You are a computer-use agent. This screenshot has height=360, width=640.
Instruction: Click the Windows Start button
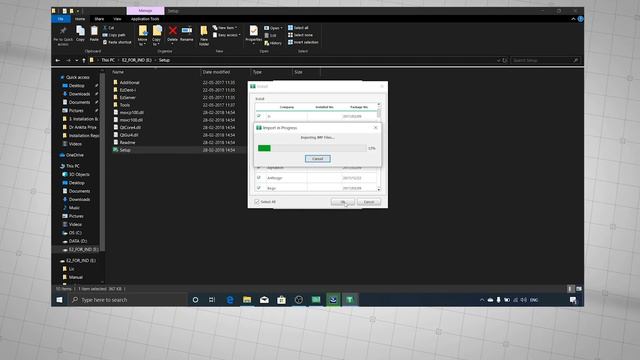59,300
